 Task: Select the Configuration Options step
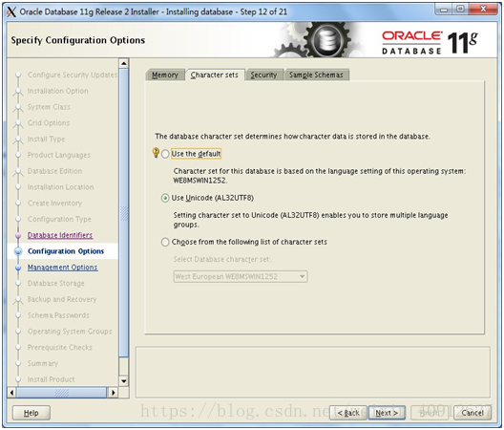click(x=66, y=251)
